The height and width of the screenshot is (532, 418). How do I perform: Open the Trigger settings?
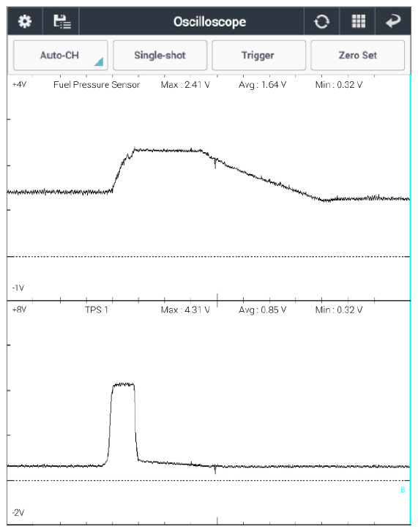coord(258,56)
